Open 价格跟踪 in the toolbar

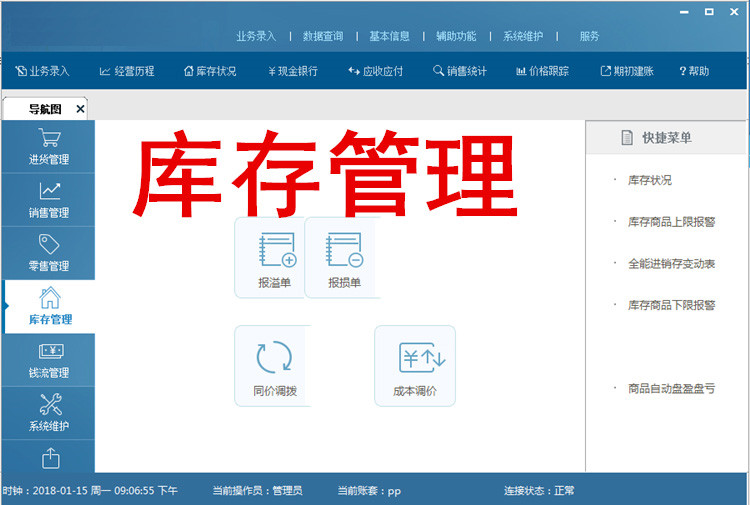pos(541,71)
